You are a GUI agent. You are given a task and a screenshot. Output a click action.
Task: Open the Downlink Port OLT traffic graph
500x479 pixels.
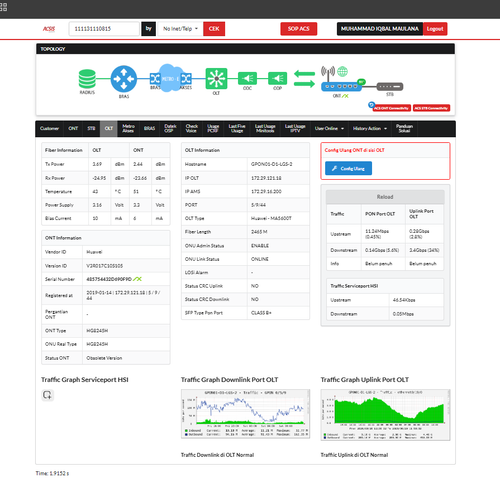coord(246,414)
